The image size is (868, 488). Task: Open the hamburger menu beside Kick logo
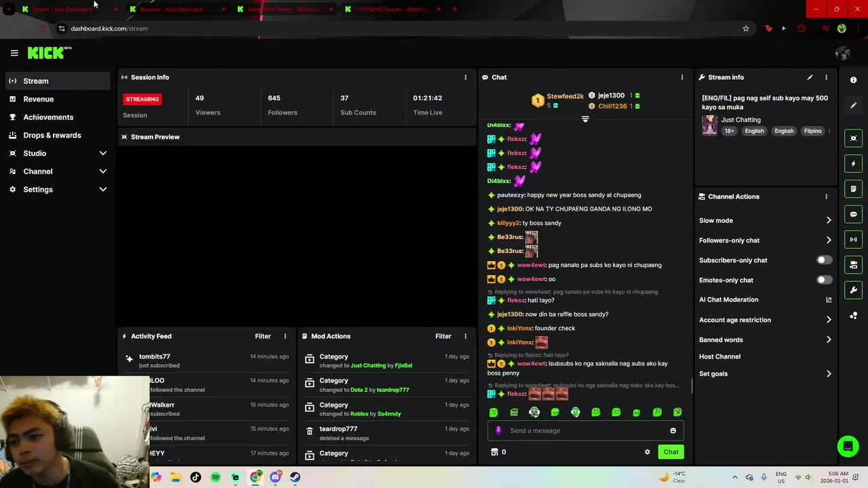[x=14, y=53]
